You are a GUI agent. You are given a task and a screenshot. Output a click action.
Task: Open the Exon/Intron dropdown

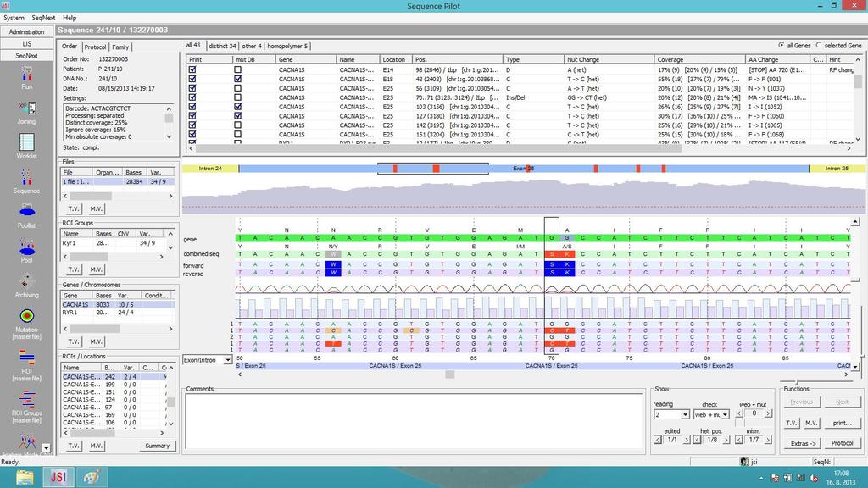pyautogui.click(x=227, y=360)
